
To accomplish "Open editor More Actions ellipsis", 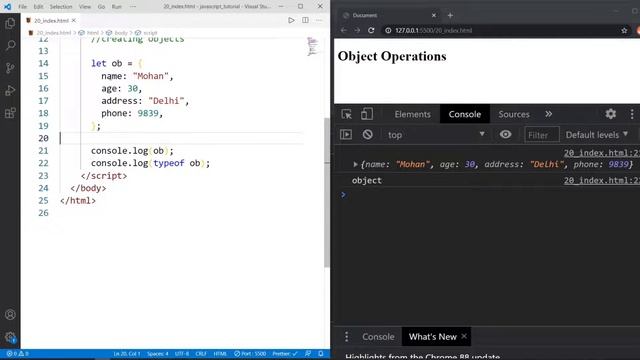I will 319,20.
